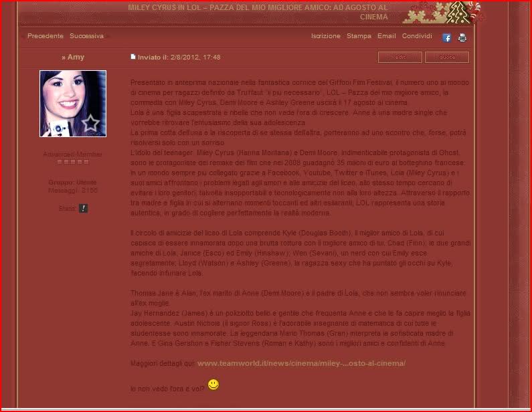Select the Email option
The height and width of the screenshot is (412, 532).
tap(386, 36)
